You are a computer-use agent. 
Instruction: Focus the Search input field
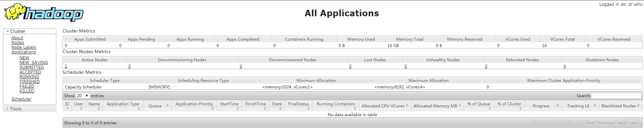pyautogui.click(x=616, y=96)
